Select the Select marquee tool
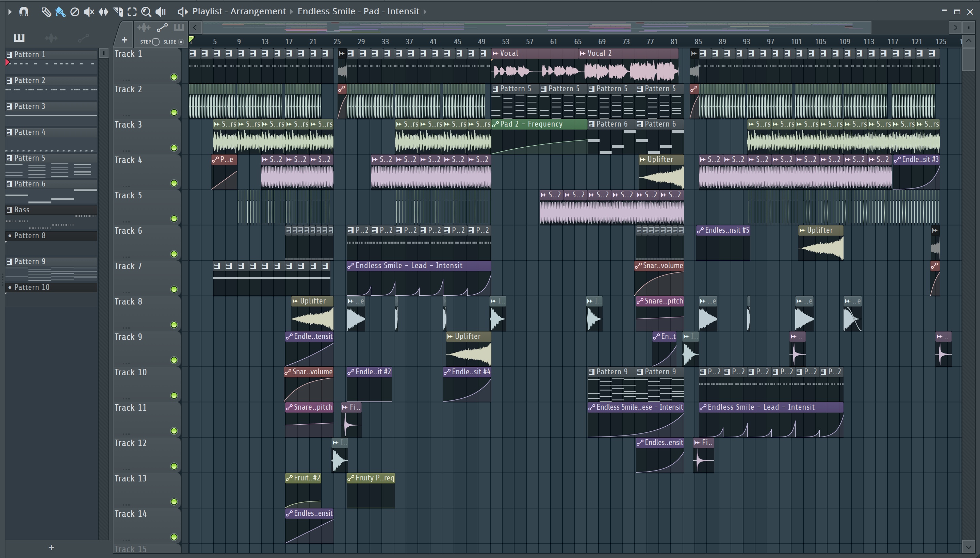This screenshot has width=980, height=558. pyautogui.click(x=132, y=12)
